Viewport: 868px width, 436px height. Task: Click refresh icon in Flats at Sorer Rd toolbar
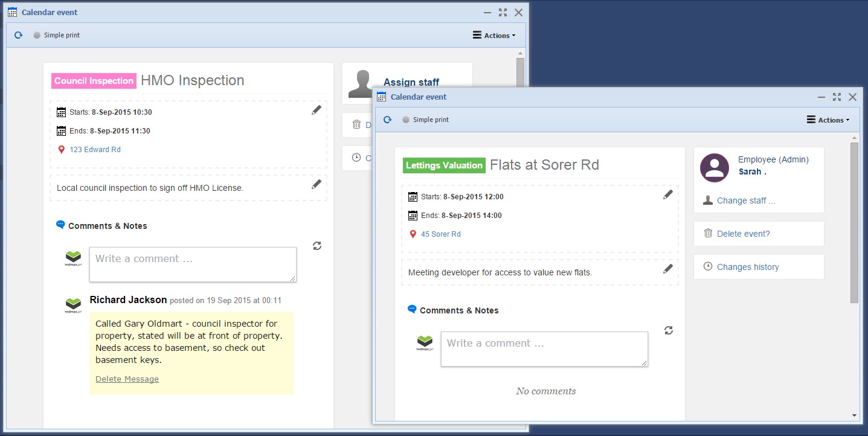[x=388, y=120]
